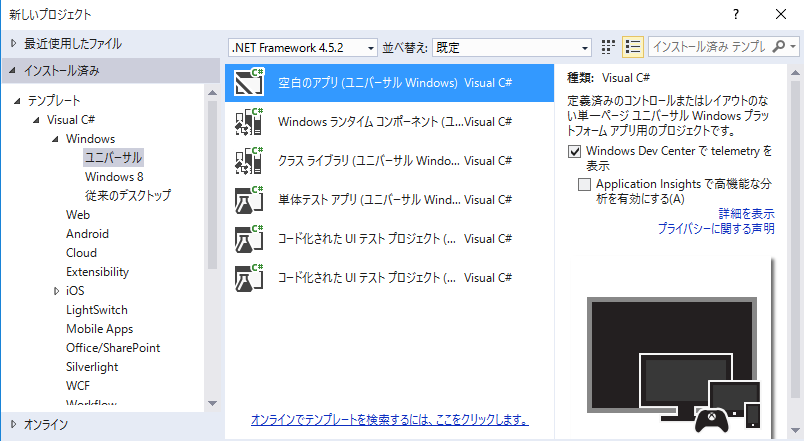Enable the Application Insights checkbox
This screenshot has width=804, height=441.
coord(584,185)
